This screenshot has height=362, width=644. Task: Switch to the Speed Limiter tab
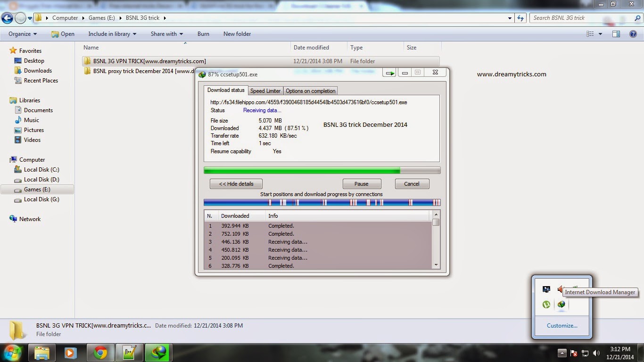(x=265, y=91)
